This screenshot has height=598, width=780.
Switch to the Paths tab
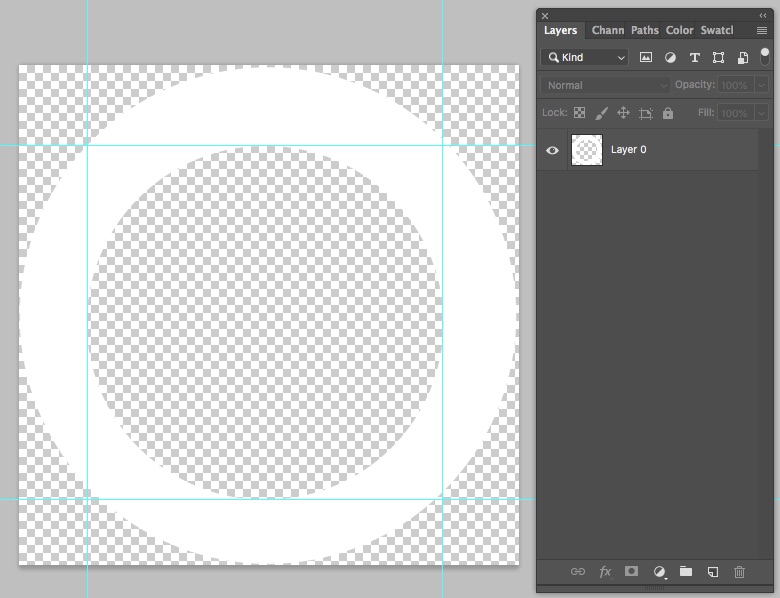tap(645, 30)
